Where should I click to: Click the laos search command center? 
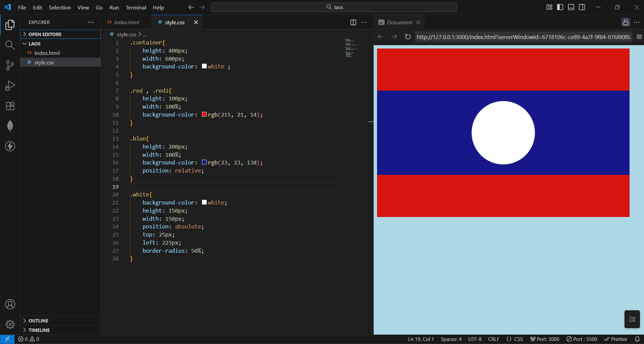coord(334,8)
